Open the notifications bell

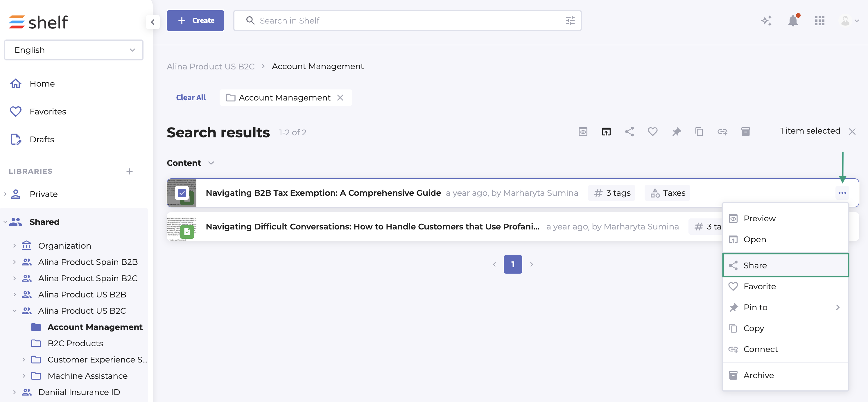pos(793,21)
